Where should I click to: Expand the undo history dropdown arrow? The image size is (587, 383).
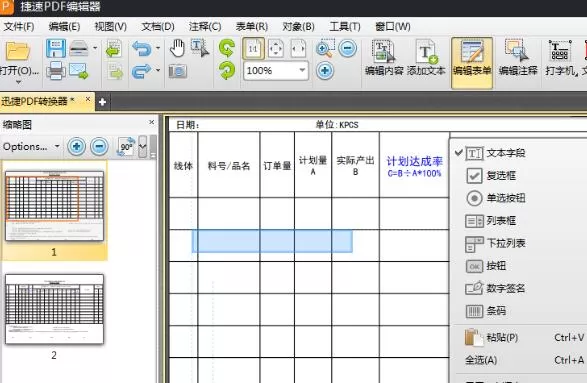[x=158, y=48]
